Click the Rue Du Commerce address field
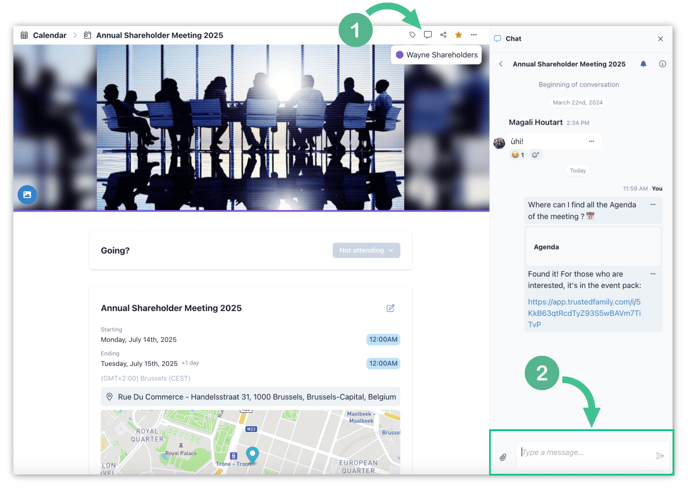This screenshot has width=688, height=495. tap(250, 397)
